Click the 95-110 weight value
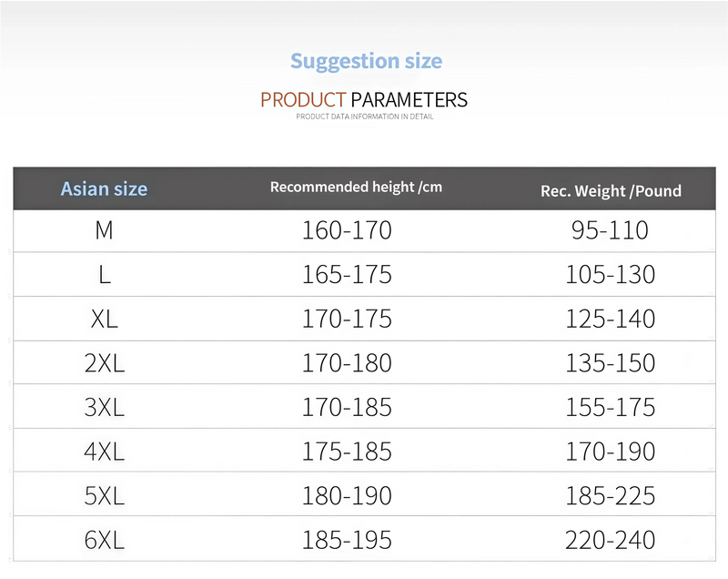 610,230
